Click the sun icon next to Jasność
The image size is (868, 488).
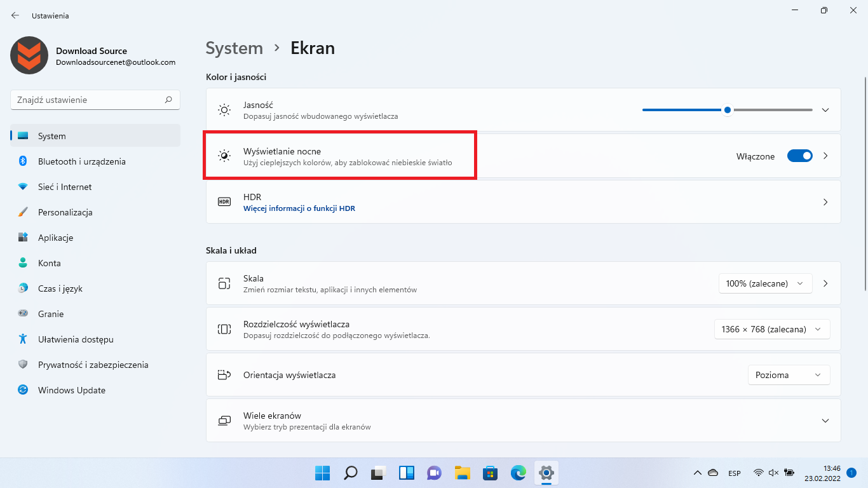tap(224, 110)
